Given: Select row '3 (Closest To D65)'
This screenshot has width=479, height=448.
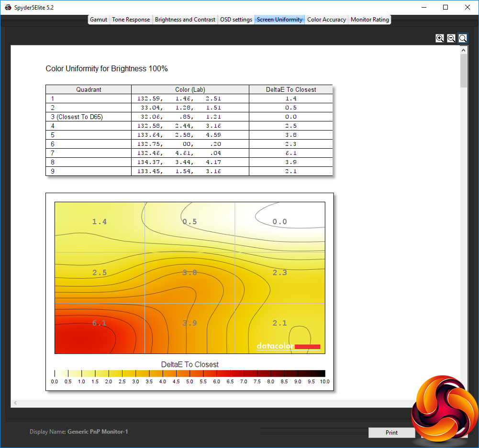Looking at the screenshot, I should coord(189,117).
